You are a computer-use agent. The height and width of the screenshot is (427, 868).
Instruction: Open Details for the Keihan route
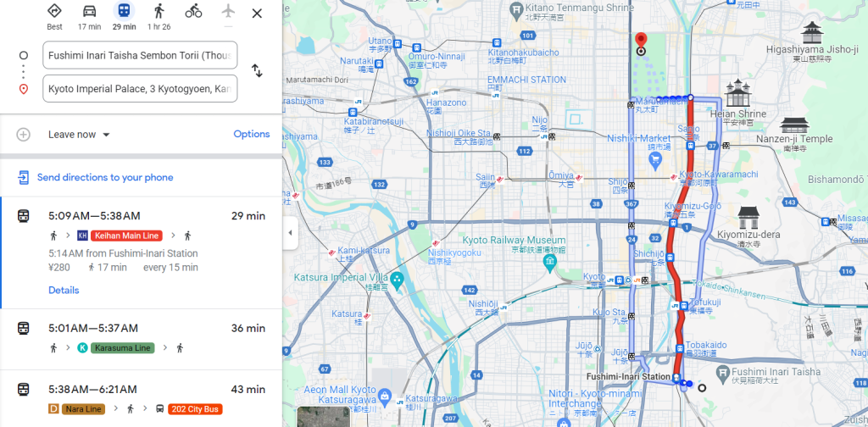[x=64, y=291]
